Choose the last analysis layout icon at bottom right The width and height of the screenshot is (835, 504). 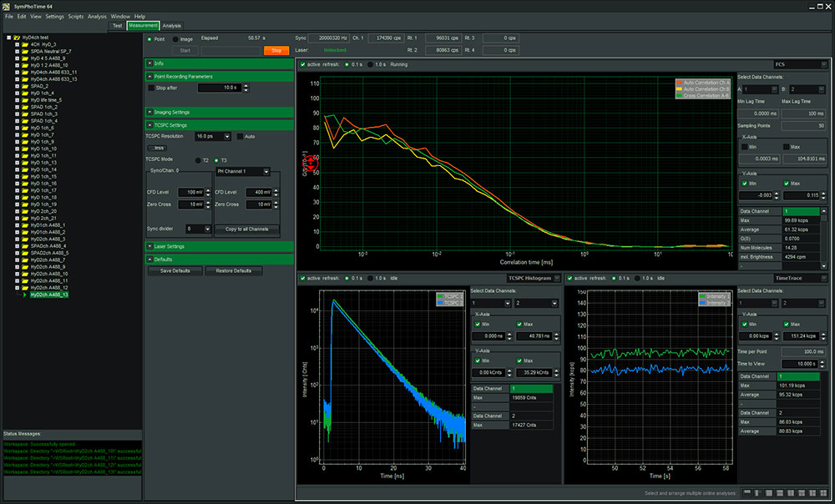click(824, 494)
